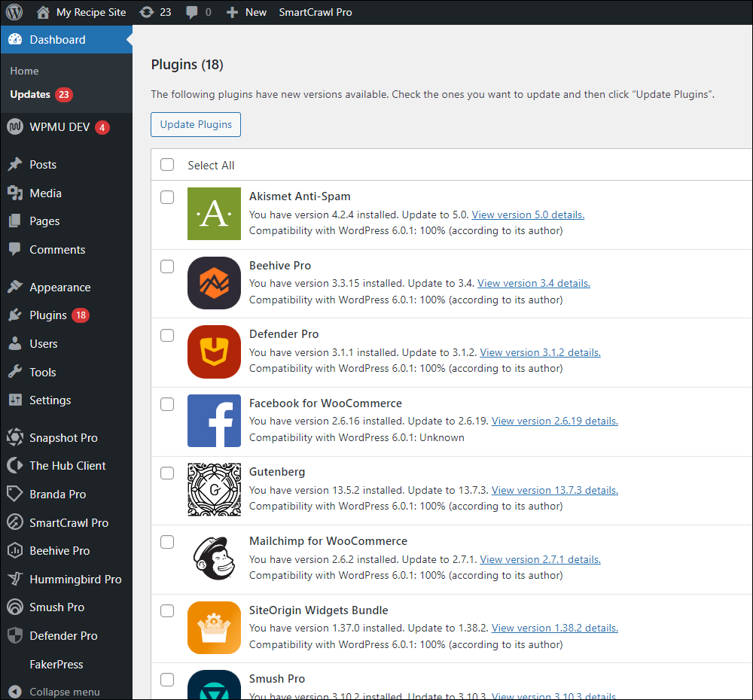Open SmartCrawl Pro in the admin bar
This screenshot has width=753, height=700.
tap(316, 12)
